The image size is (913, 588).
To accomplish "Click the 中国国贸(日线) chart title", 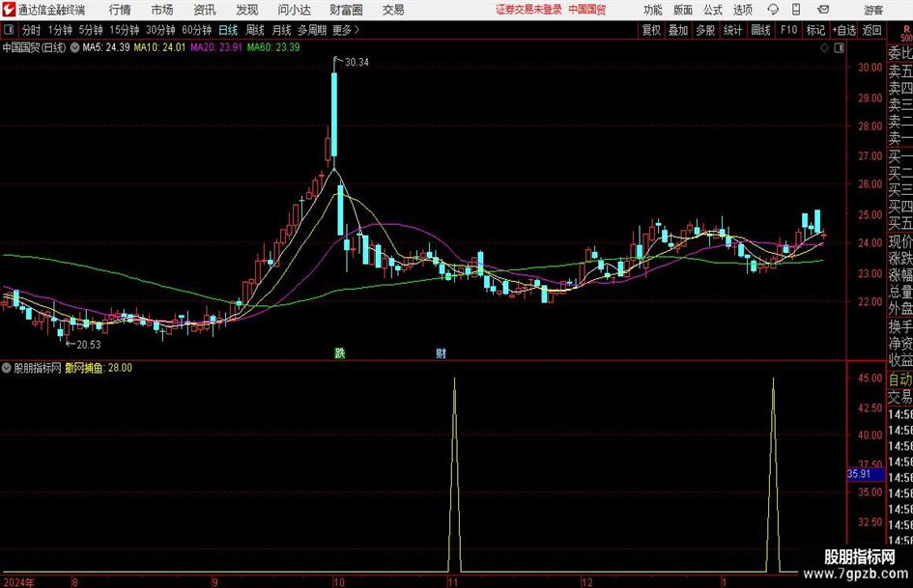I will tap(34, 47).
